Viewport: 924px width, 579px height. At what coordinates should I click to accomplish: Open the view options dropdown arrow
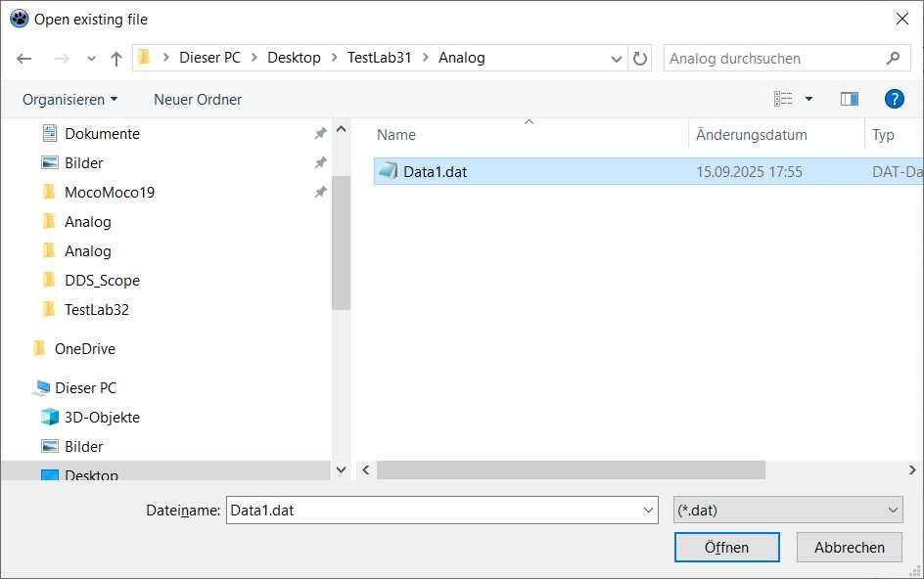click(x=808, y=99)
